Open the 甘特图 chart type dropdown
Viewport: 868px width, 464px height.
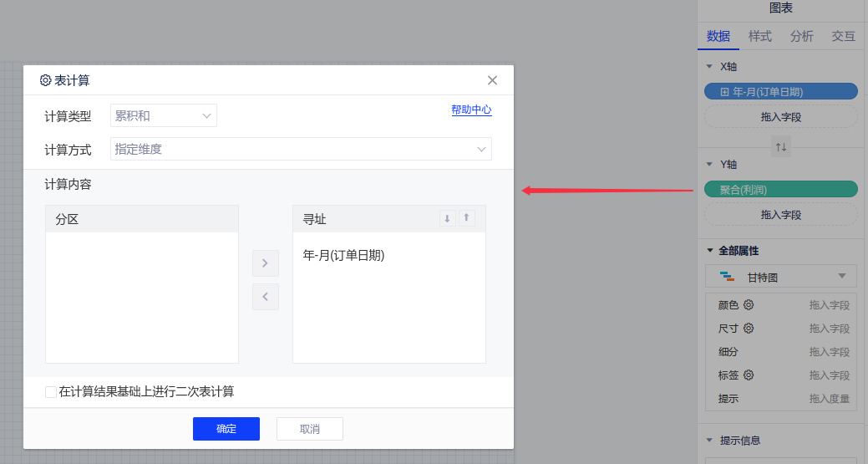coord(781,277)
